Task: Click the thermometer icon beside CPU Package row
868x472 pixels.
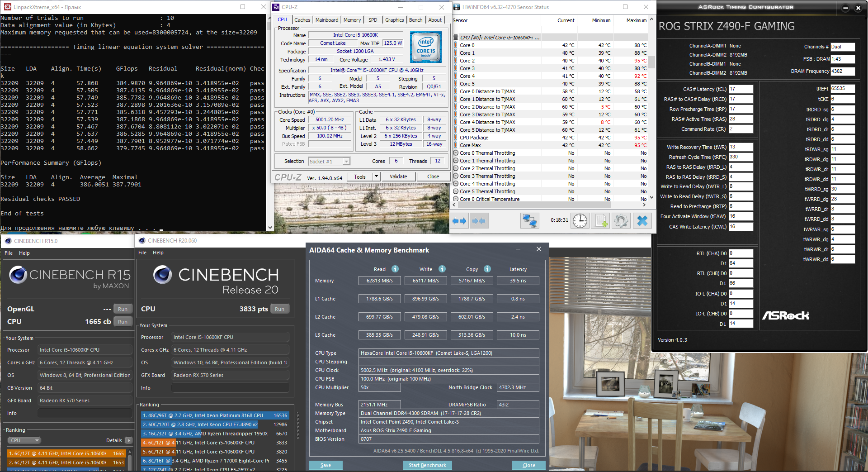Action: [456, 138]
